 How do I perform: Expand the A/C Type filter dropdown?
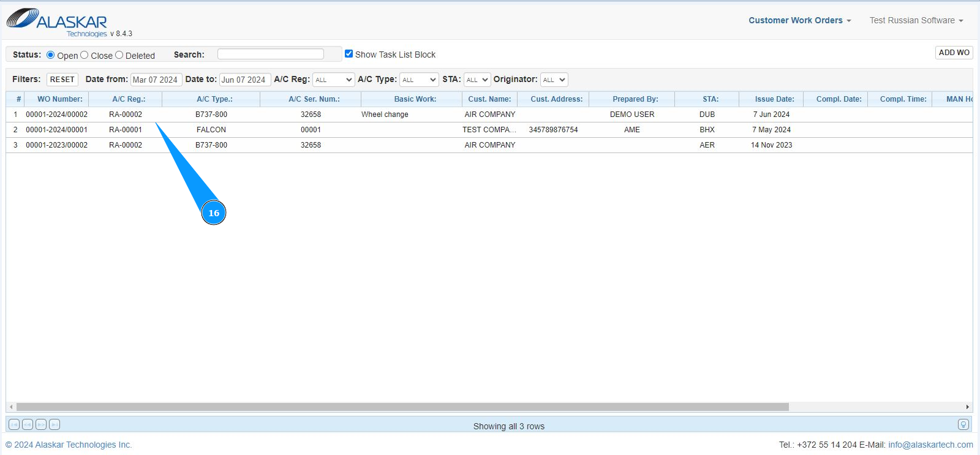coord(419,80)
